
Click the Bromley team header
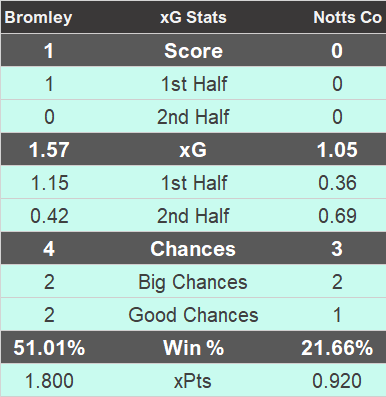point(38,17)
